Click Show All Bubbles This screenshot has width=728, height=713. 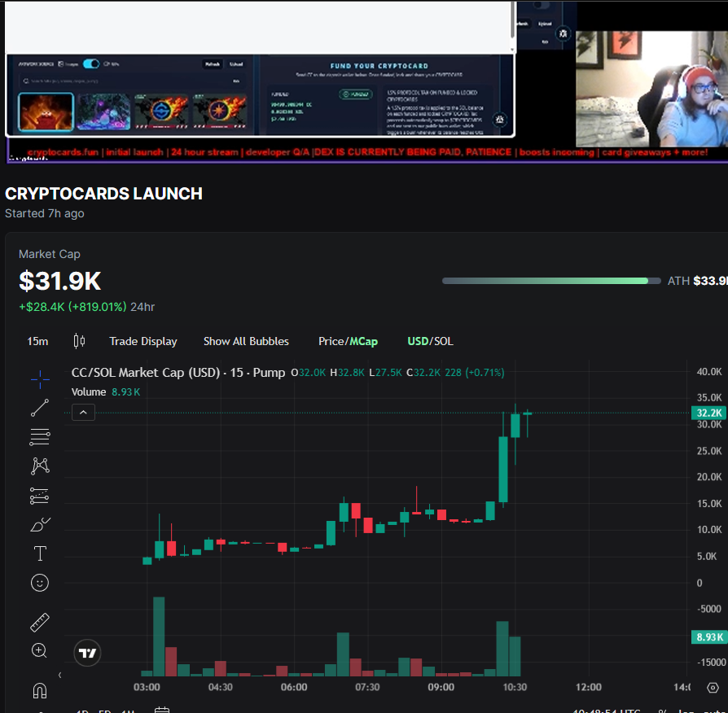(246, 341)
